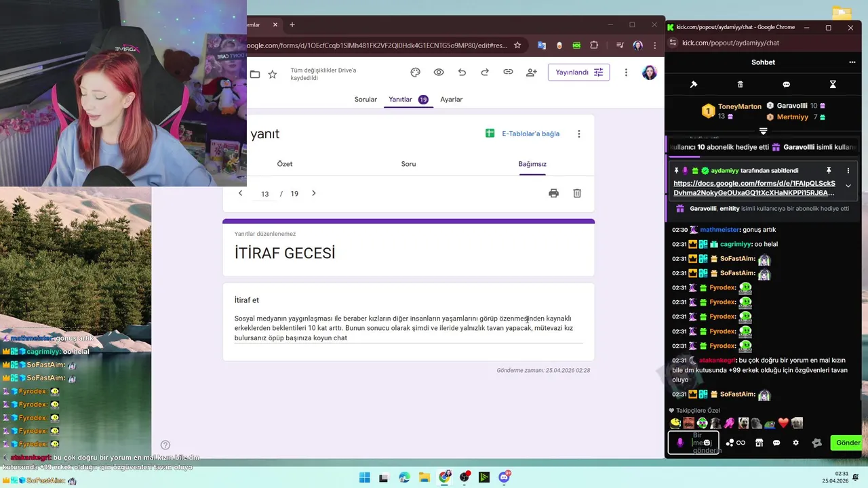Open File Explorer from taskbar
868x488 pixels.
(x=425, y=477)
